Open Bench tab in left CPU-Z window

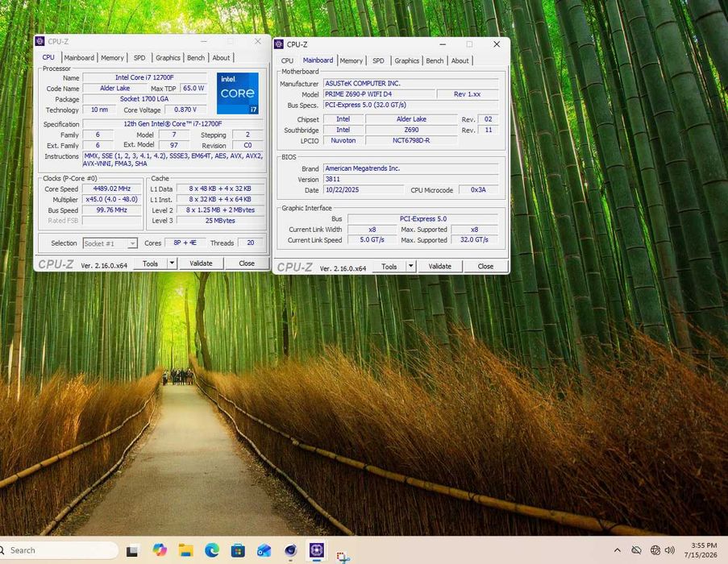coord(196,57)
